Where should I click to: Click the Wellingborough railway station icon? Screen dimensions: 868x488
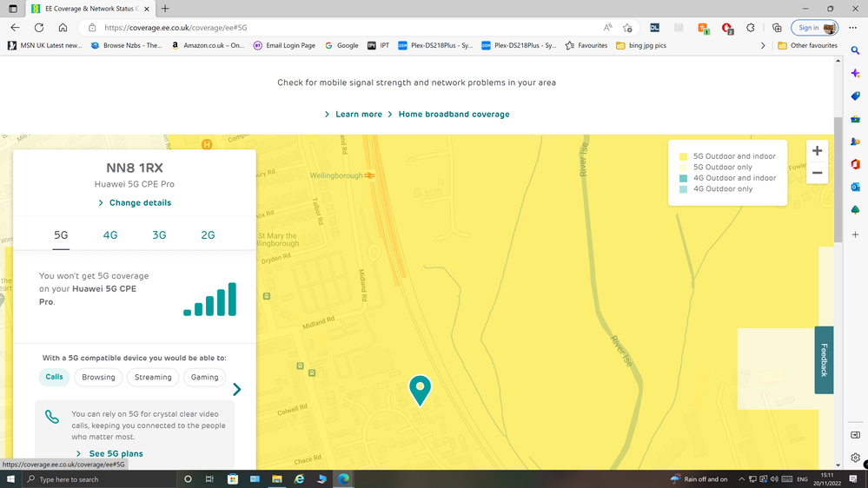369,175
